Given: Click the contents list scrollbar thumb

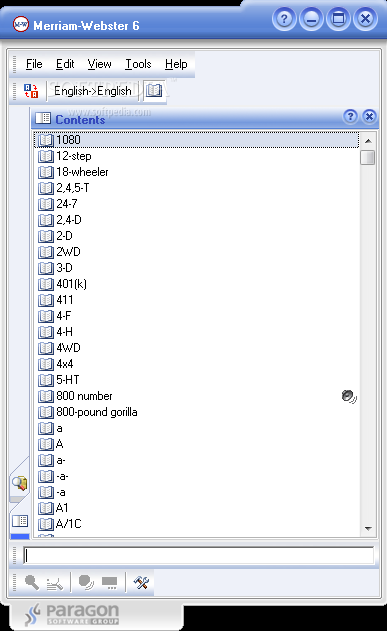Looking at the screenshot, I should point(368,157).
